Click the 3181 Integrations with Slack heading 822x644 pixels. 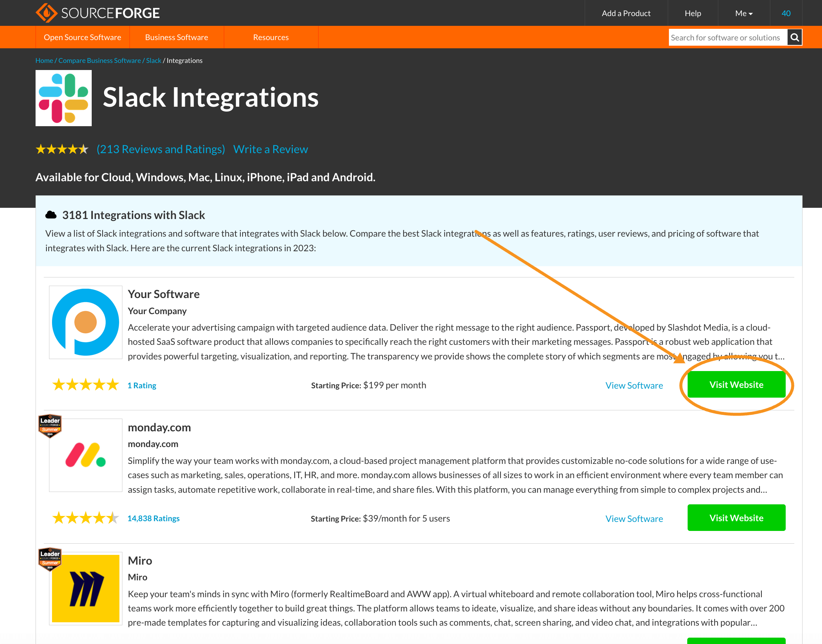(x=133, y=215)
